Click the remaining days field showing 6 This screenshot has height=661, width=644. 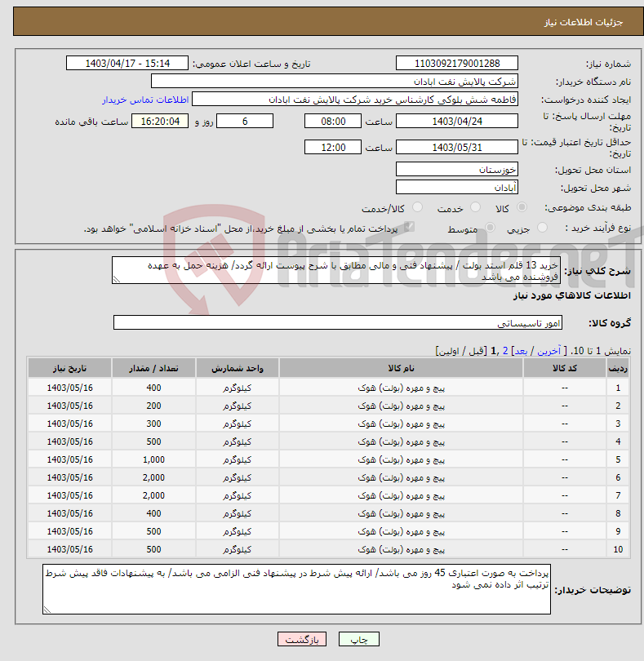click(x=245, y=121)
